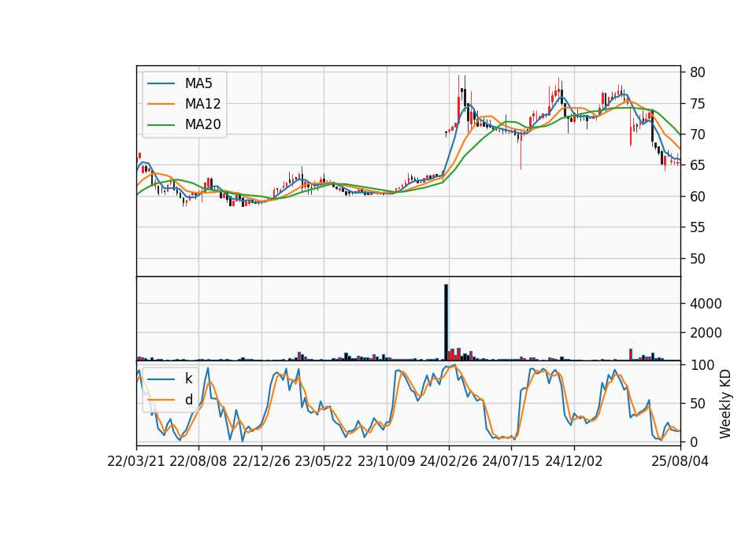Click the green MA20 legend line sample
Image resolution: width=756 pixels, height=543 pixels.
coord(161,124)
